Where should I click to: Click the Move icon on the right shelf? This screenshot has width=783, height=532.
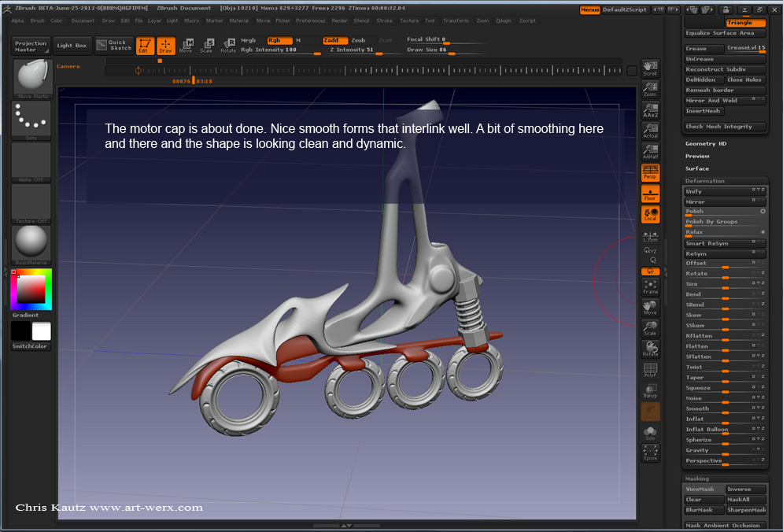point(650,308)
